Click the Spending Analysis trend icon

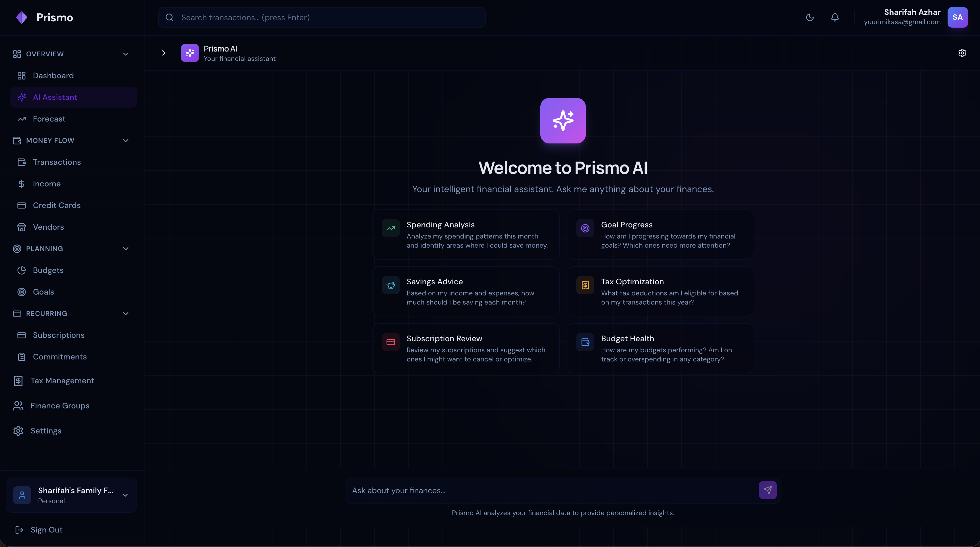[391, 229]
